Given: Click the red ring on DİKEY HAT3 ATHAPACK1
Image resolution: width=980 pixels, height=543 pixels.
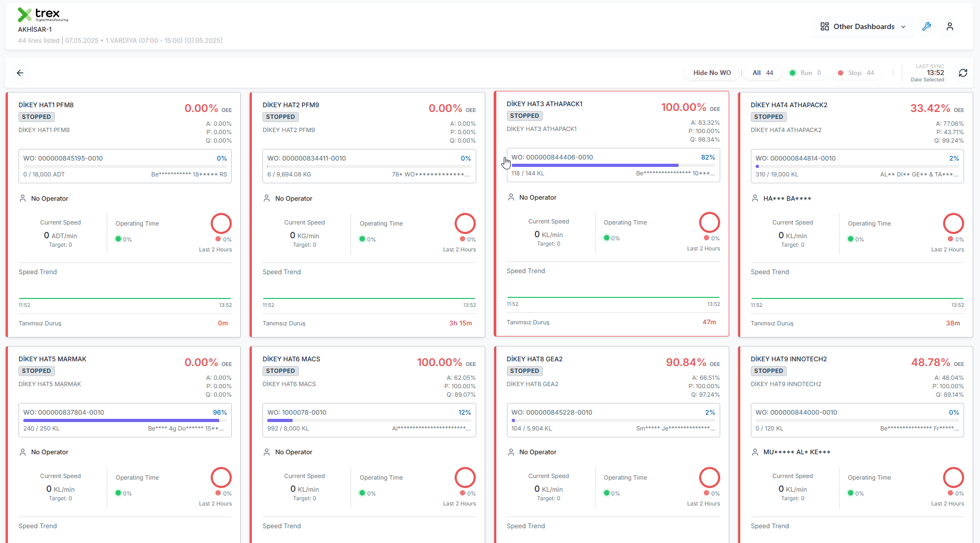Looking at the screenshot, I should coord(710,222).
